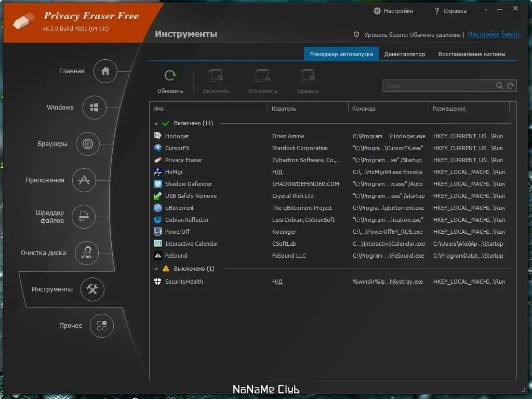Select the HsMgr64.exe Envoke command cell
The height and width of the screenshot is (399, 532).
click(388, 172)
